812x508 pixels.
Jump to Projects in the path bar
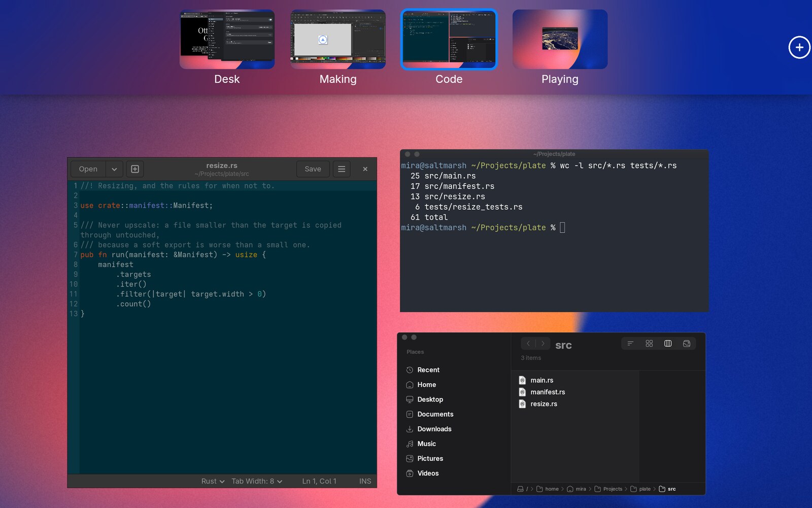click(x=608, y=489)
